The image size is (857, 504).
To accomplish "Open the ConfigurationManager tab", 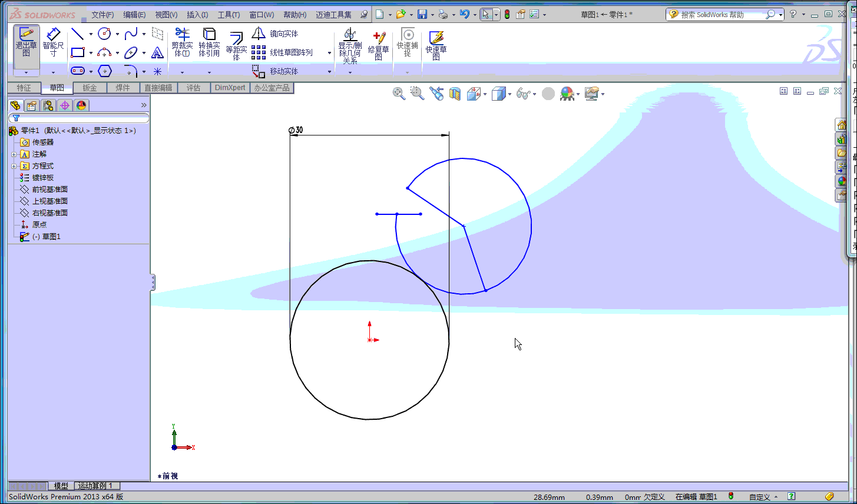I will point(48,105).
